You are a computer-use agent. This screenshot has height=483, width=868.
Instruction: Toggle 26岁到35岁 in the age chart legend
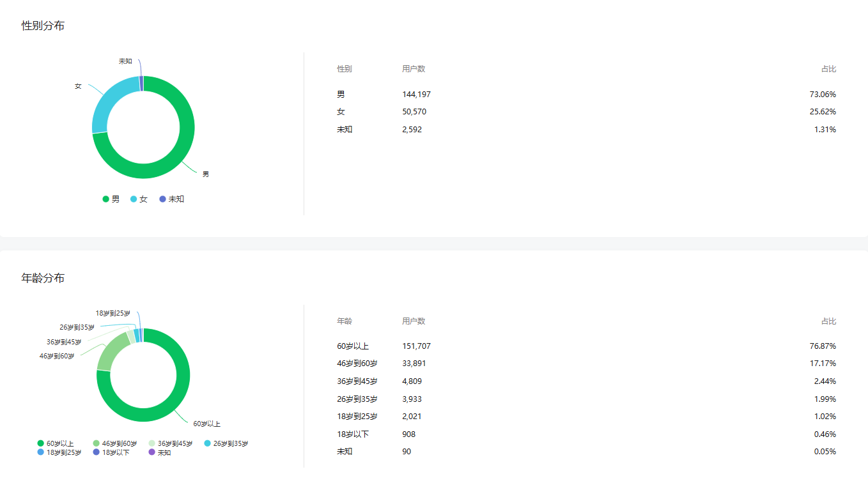(226, 443)
